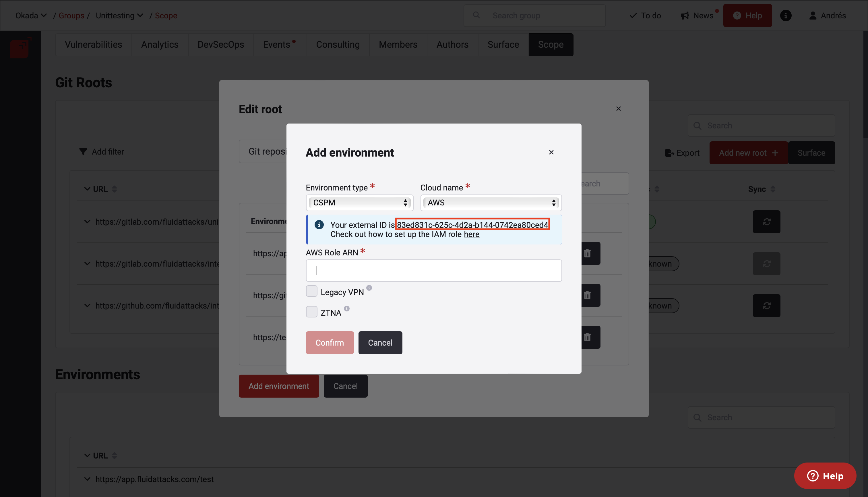Screen dimensions: 868x497
Task: Click the Confirm button in Add environment
Action: 330,342
